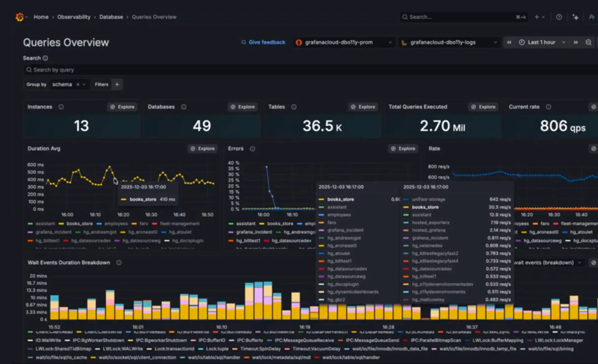Open the Grafana logo home menu
Image resolution: width=598 pixels, height=364 pixels.
tap(20, 17)
